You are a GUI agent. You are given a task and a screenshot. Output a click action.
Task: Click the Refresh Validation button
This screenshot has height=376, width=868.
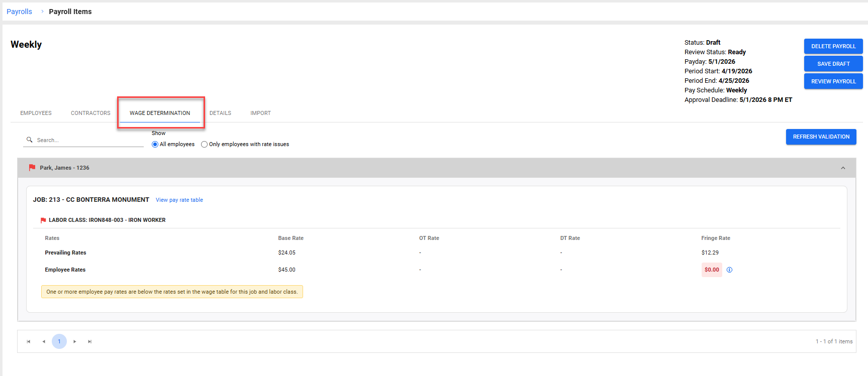821,137
